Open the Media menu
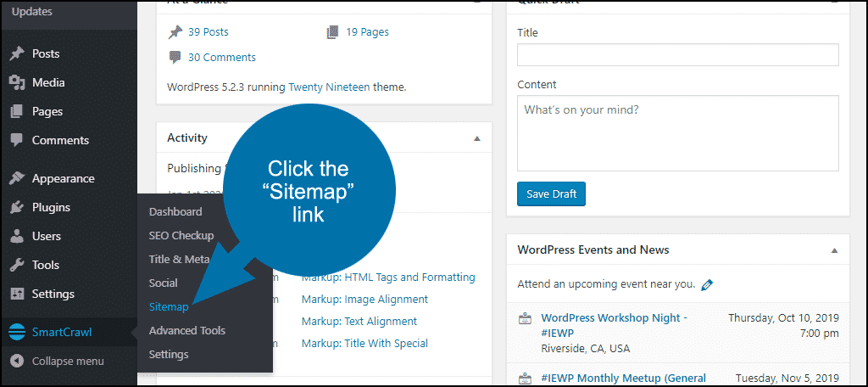868x387 pixels. [x=48, y=82]
